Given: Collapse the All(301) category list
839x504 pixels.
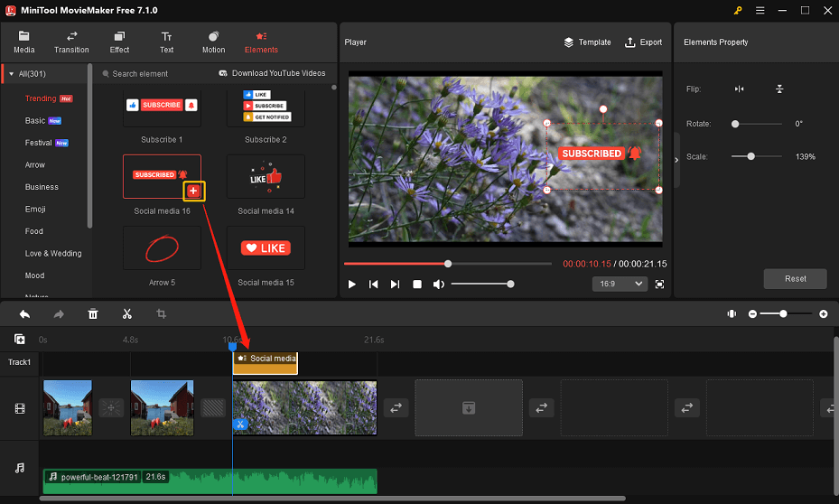Looking at the screenshot, I should tap(11, 74).
